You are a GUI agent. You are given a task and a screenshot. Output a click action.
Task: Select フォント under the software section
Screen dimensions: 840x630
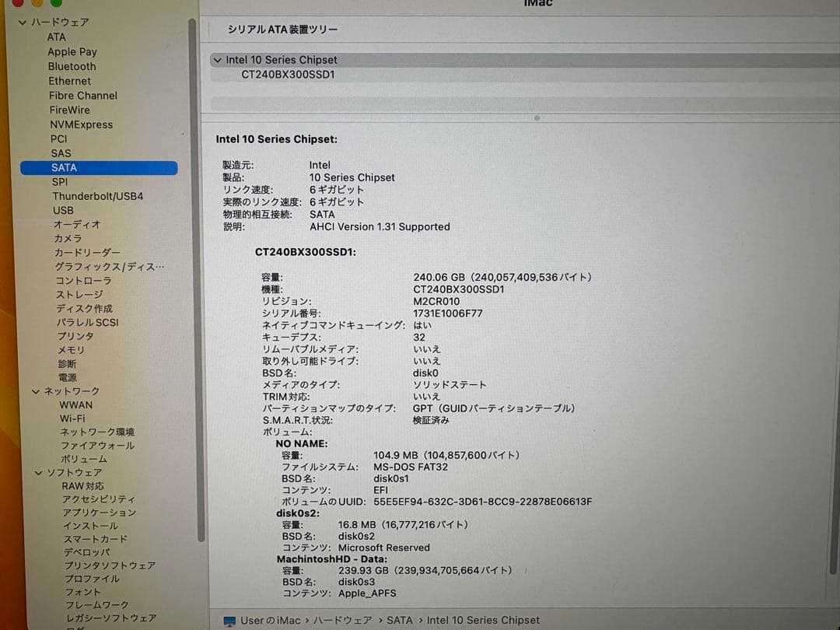click(x=82, y=591)
